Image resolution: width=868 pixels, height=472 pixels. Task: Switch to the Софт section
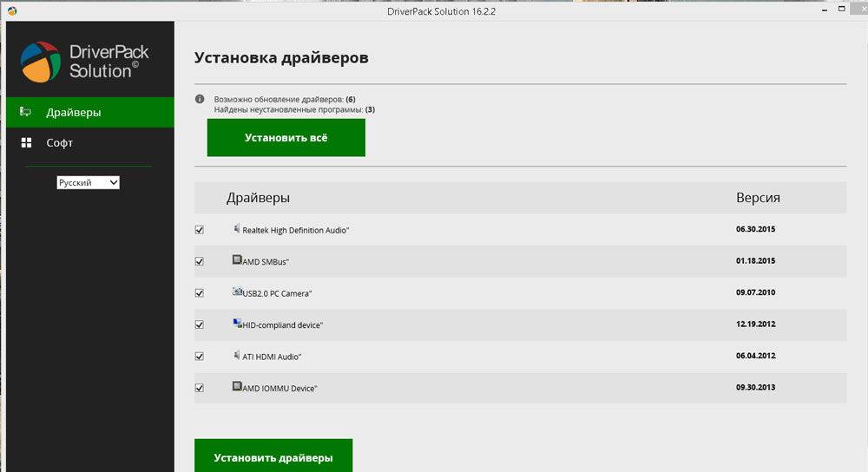(90, 143)
